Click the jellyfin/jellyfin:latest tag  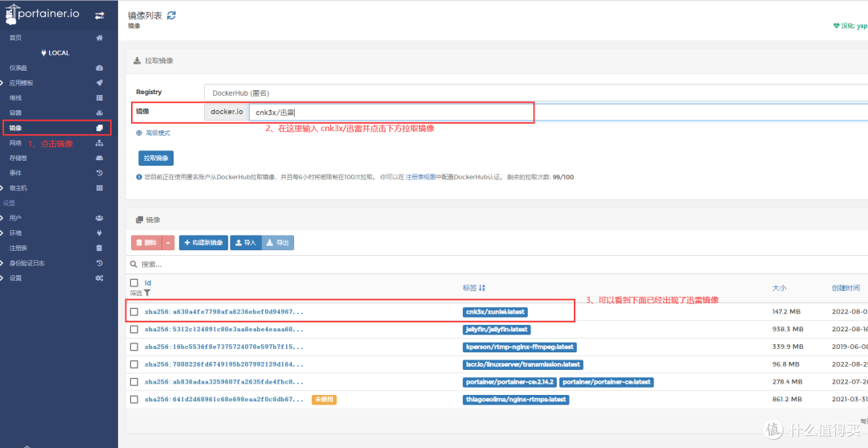click(x=497, y=330)
